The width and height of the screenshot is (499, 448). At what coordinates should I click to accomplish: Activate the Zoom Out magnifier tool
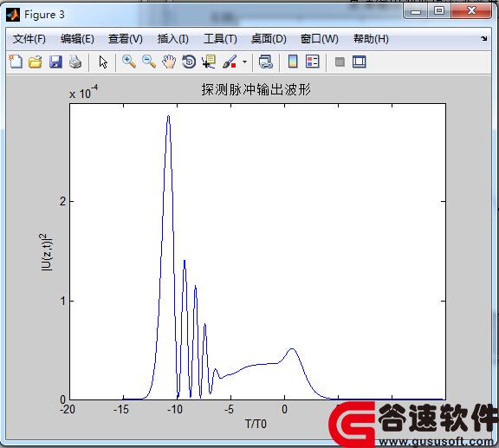coord(149,62)
